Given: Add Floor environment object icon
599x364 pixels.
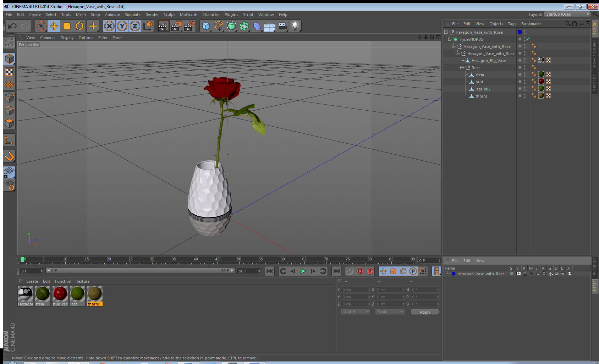Looking at the screenshot, I should coord(270,26).
